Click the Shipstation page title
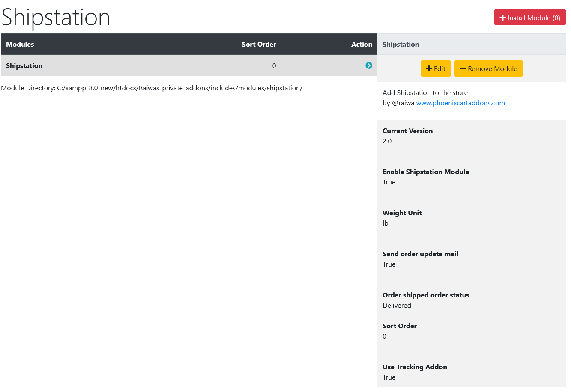 click(x=56, y=17)
